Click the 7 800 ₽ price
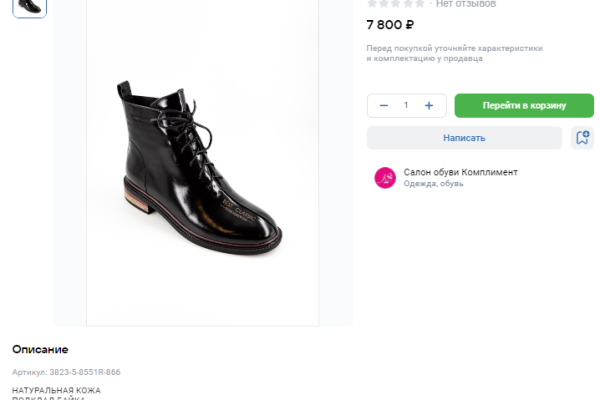The height and width of the screenshot is (400, 600). [x=390, y=24]
